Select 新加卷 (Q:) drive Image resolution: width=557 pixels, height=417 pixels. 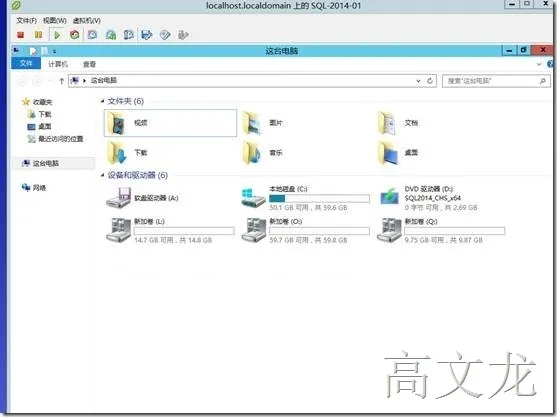point(441,231)
